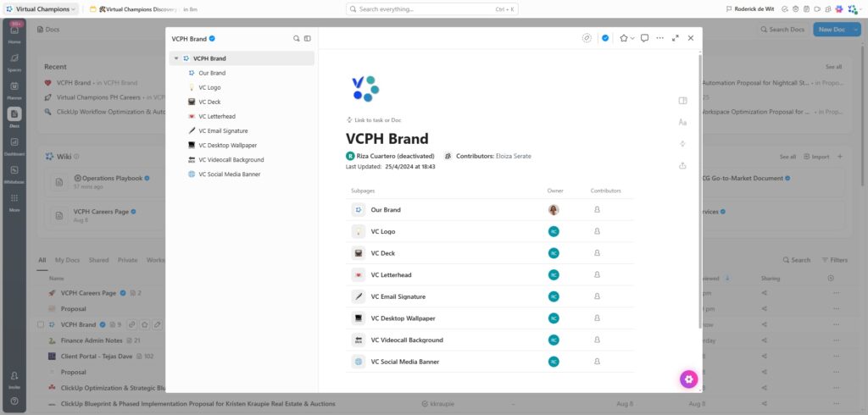Expand doc to full screen

[x=676, y=38]
